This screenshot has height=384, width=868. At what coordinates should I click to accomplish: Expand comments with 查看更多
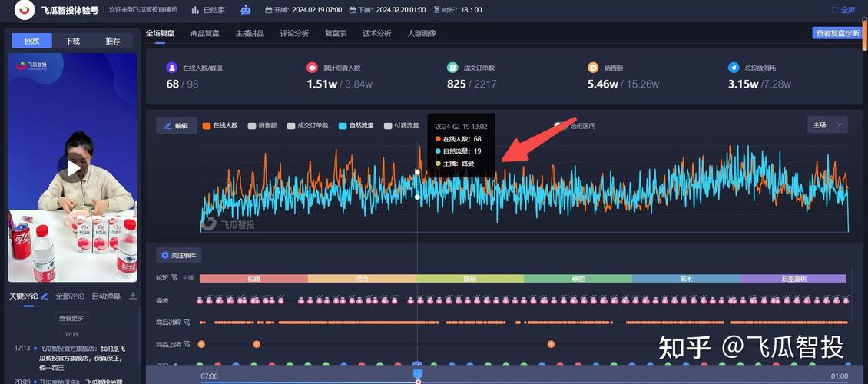coord(71,318)
